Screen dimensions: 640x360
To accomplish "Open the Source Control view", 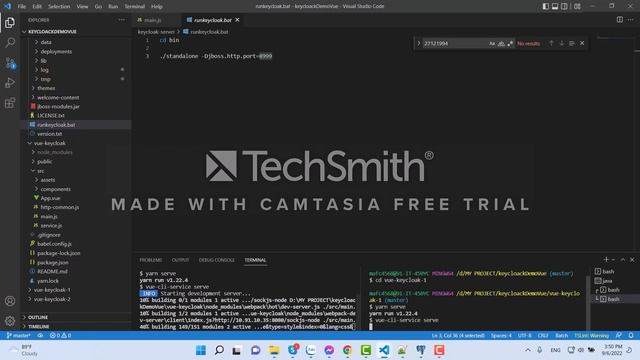I will point(10,63).
